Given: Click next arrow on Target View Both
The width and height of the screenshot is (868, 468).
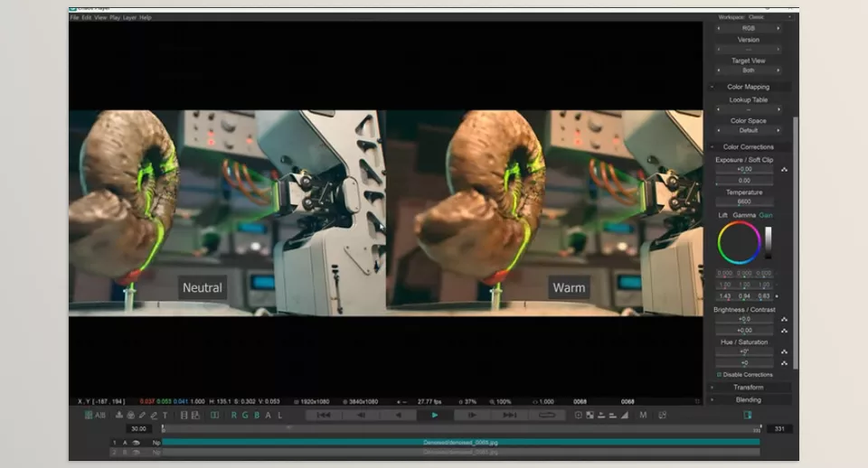Looking at the screenshot, I should [778, 70].
